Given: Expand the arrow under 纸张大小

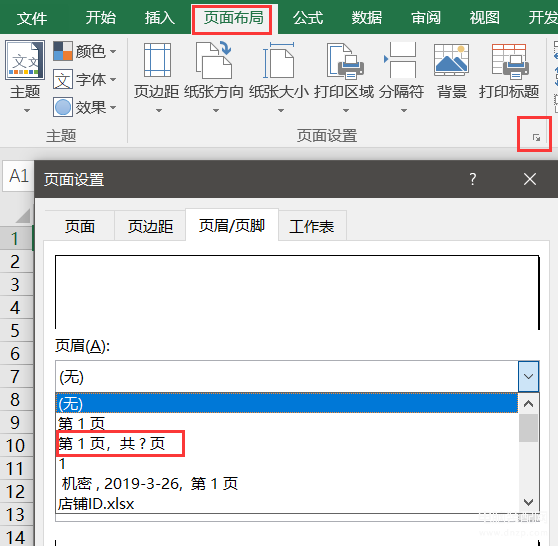Looking at the screenshot, I should pyautogui.click(x=281, y=111).
